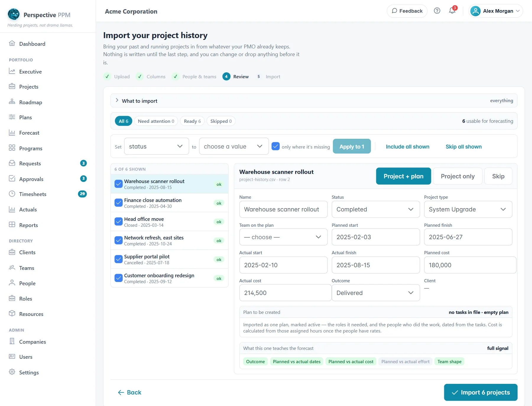Open the Dashboard home icon
Viewport: 532px width, 406px height.
12,43
